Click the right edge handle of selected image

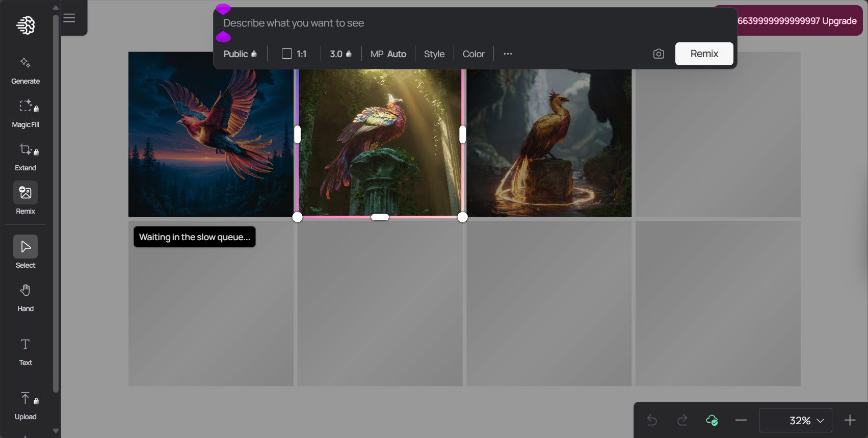coord(462,135)
